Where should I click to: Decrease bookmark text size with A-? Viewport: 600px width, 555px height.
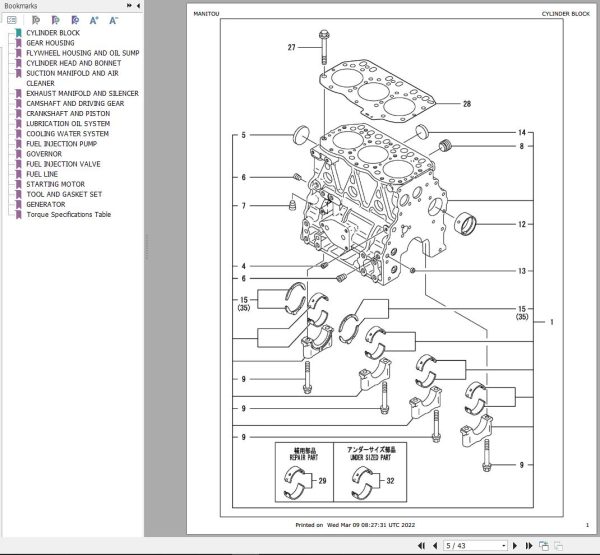point(113,20)
